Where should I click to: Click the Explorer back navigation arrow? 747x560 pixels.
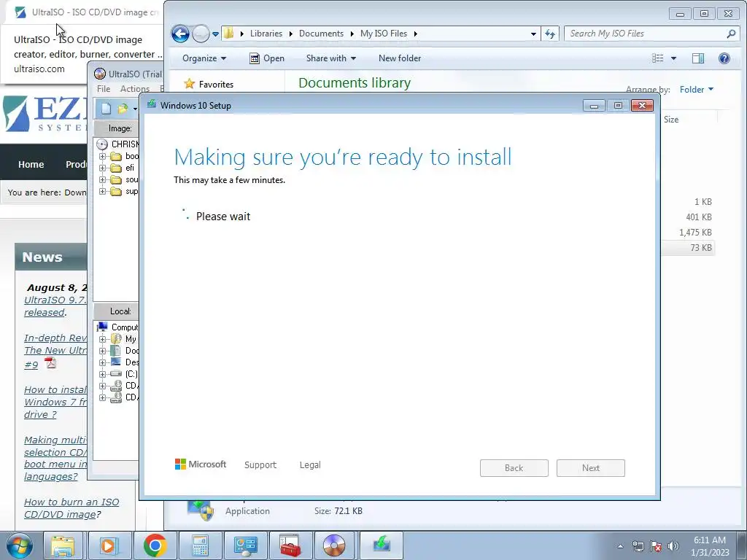tap(180, 34)
